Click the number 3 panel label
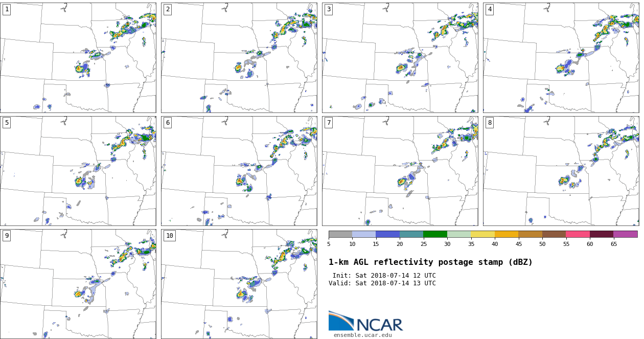The width and height of the screenshot is (644, 339). (329, 9)
